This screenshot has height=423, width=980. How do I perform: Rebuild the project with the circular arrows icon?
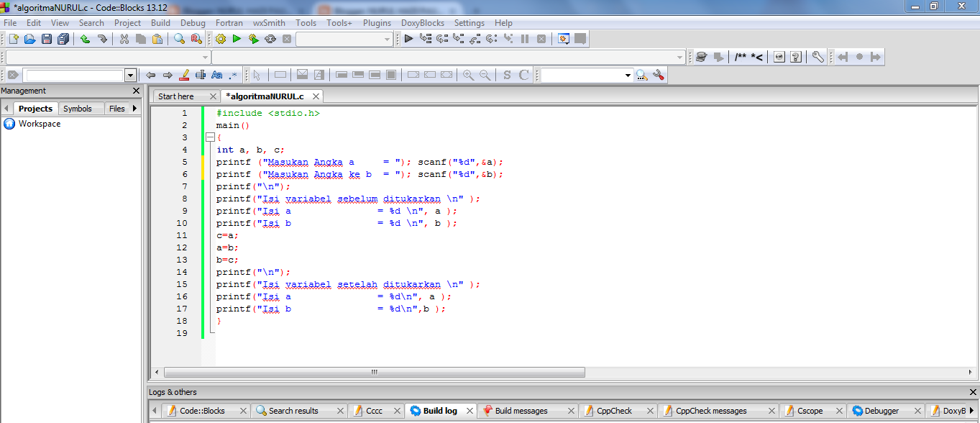pyautogui.click(x=270, y=39)
